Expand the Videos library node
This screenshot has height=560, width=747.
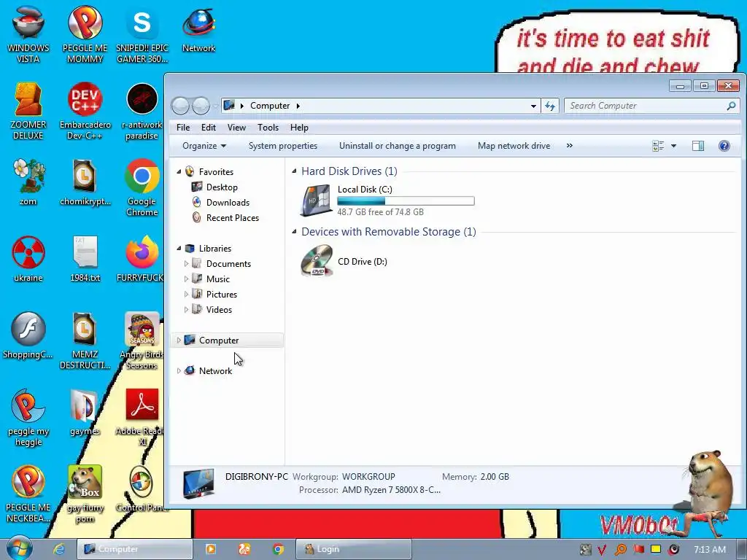pos(186,309)
